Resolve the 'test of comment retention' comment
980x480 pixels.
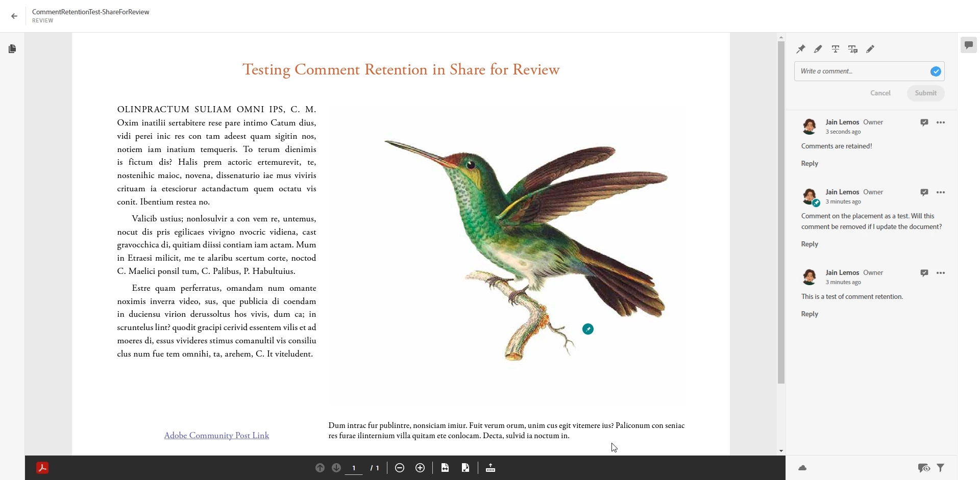tap(924, 273)
